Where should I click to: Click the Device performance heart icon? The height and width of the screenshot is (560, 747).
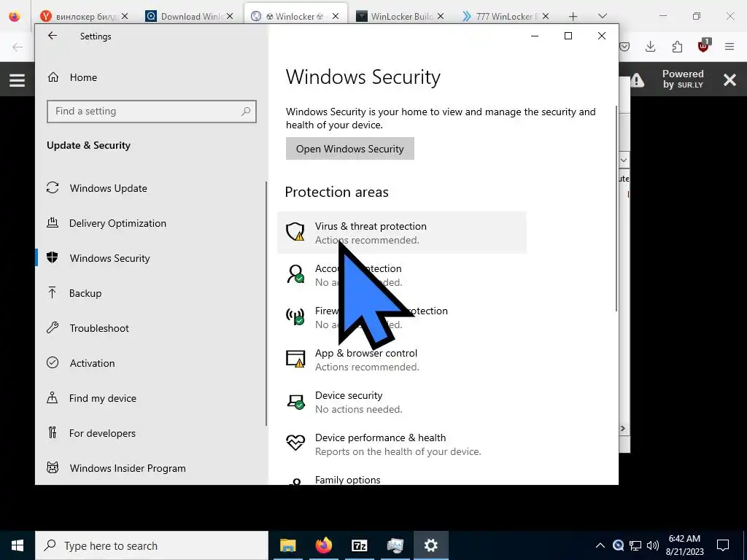pos(295,443)
